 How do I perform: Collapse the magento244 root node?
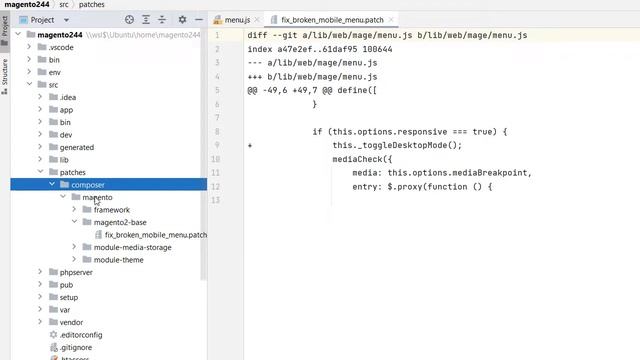click(18, 34)
